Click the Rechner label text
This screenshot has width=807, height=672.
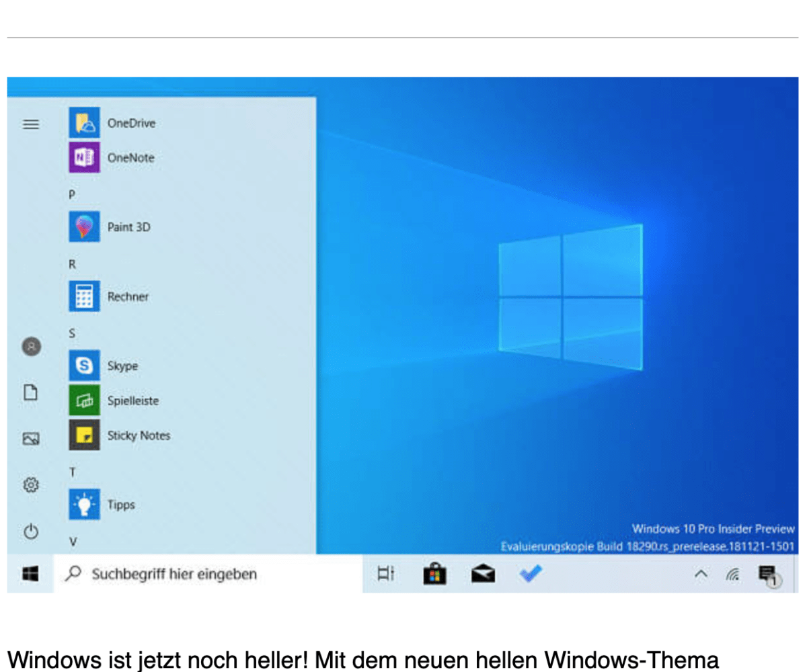128,296
